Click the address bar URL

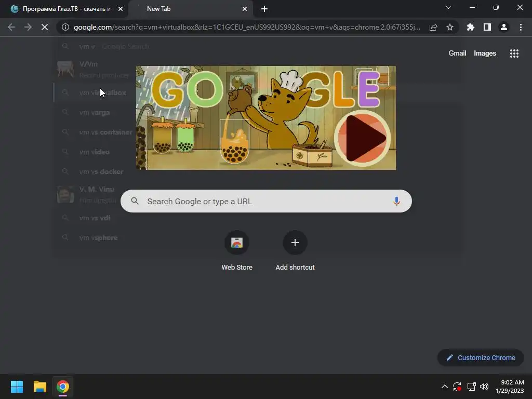click(247, 27)
